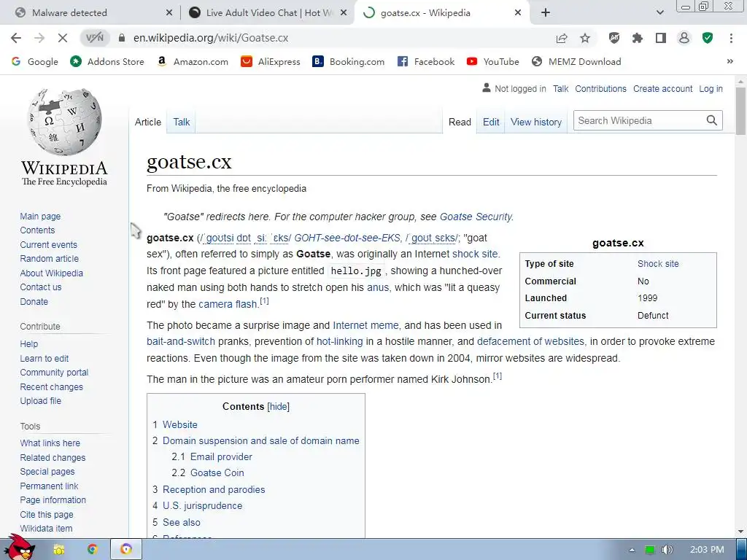The width and height of the screenshot is (747, 560).
Task: Show hidden tray icons arrow
Action: click(632, 550)
